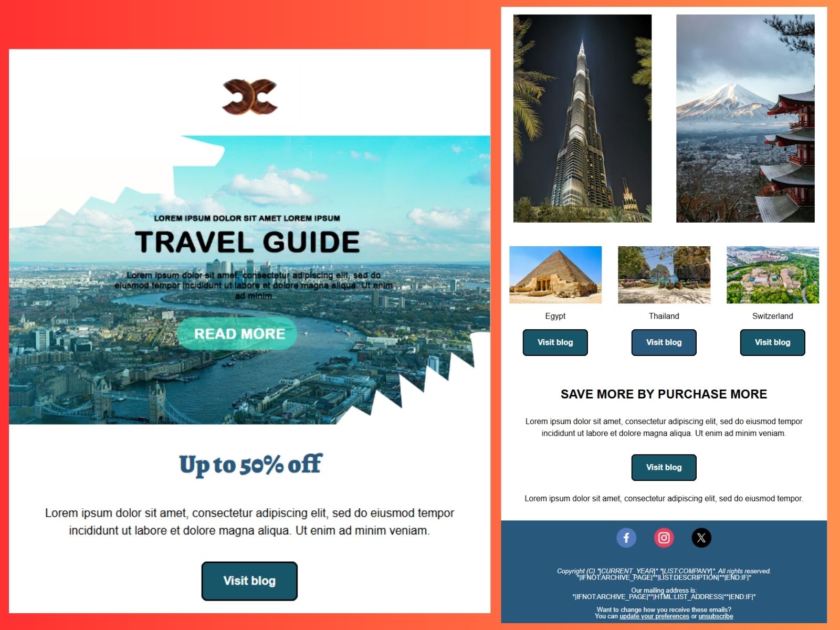
Task: Click the X (Twitter) icon
Action: click(x=701, y=538)
